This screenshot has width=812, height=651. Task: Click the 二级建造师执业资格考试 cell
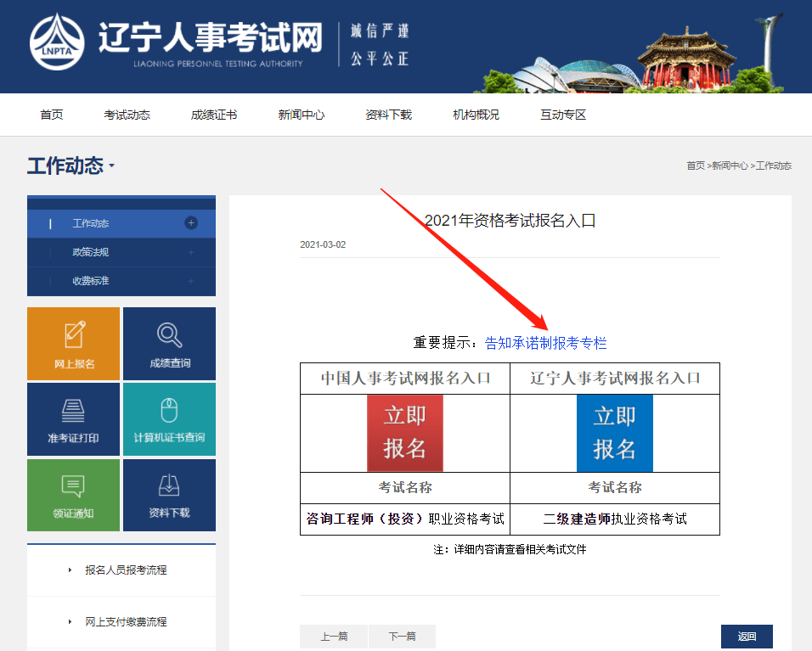[x=615, y=519]
